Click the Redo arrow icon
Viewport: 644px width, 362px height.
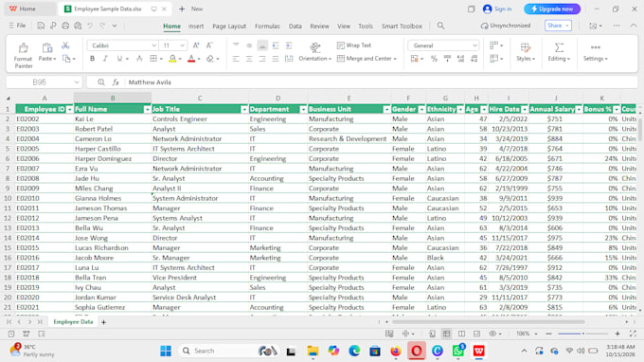102,26
